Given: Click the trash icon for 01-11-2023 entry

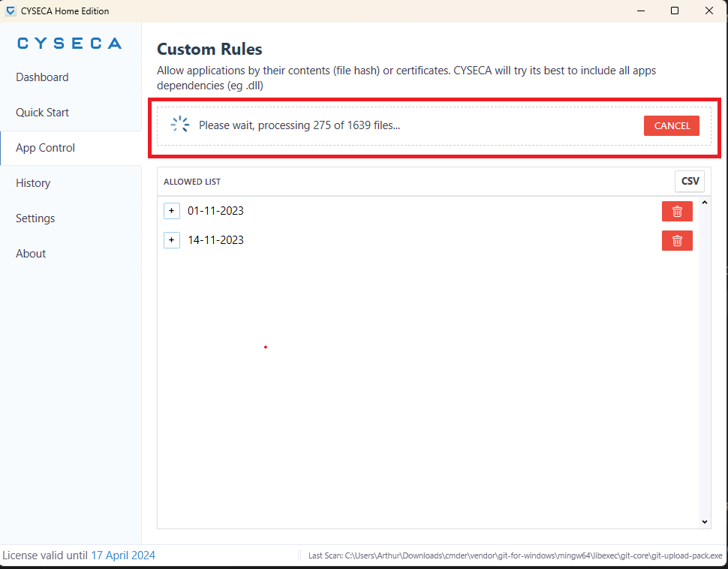Looking at the screenshot, I should click(677, 212).
